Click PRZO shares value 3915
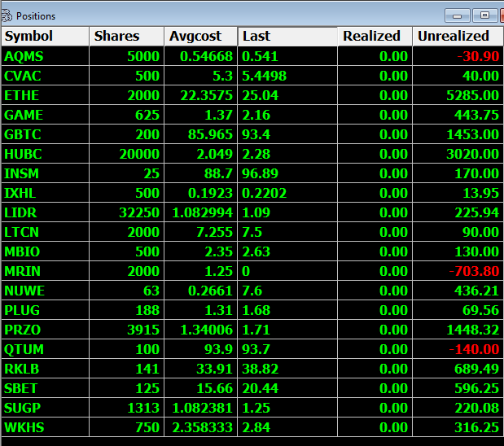 tap(143, 330)
